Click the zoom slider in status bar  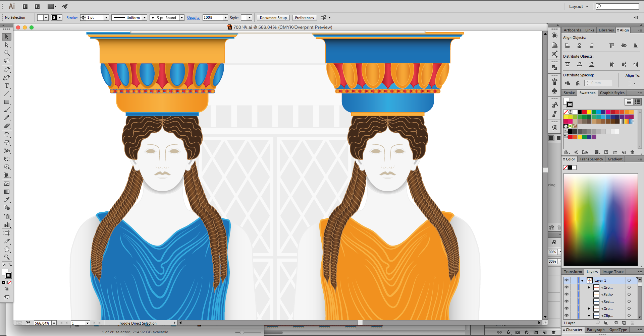coord(242,332)
